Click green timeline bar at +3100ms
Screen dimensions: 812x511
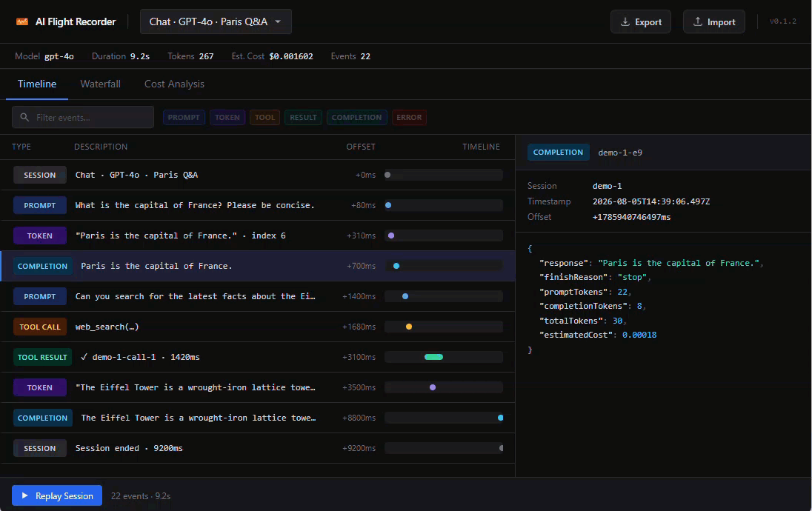click(x=433, y=357)
